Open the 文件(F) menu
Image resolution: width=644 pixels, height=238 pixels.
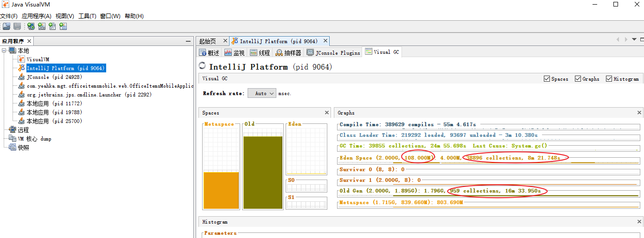pyautogui.click(x=9, y=16)
